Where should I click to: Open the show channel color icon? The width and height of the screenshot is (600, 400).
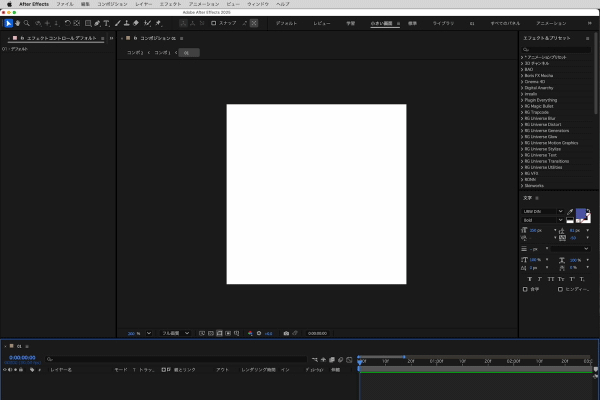click(x=250, y=333)
